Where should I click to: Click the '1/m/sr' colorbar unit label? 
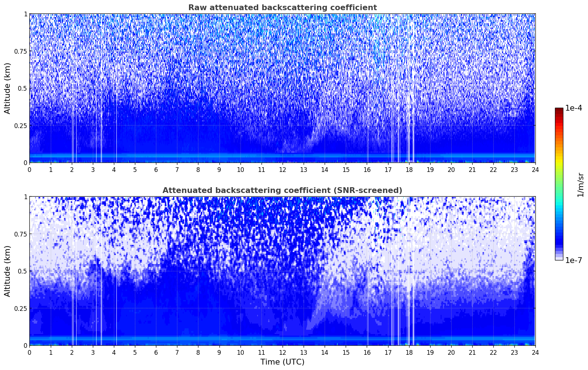(x=580, y=184)
